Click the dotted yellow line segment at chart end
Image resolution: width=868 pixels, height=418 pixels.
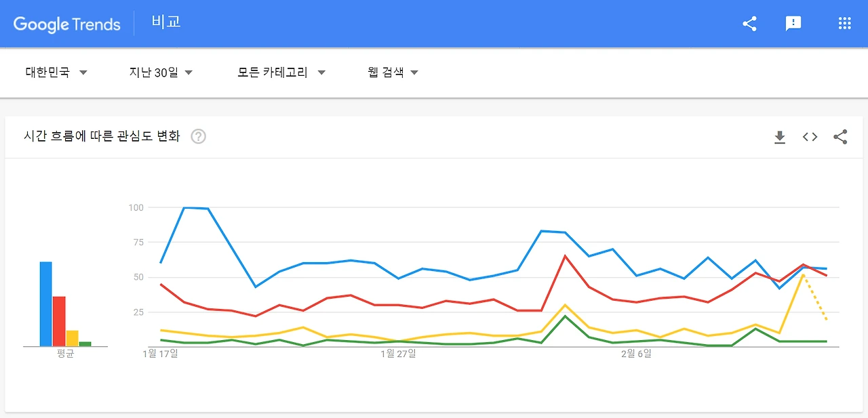coord(815,298)
